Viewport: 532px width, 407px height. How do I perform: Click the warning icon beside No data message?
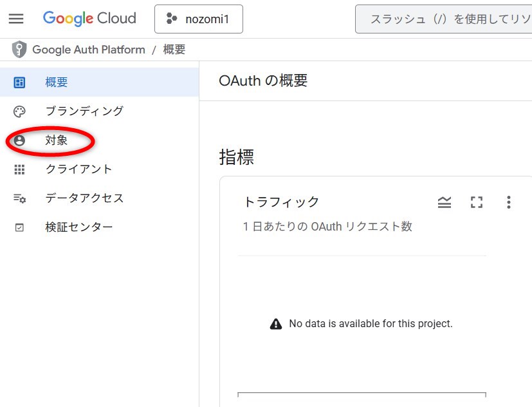276,324
